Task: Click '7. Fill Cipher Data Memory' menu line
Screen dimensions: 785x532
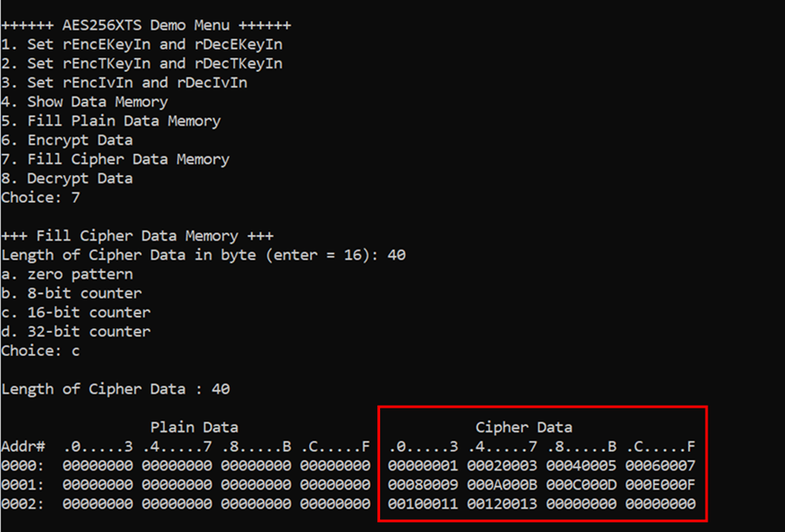Action: click(x=115, y=160)
